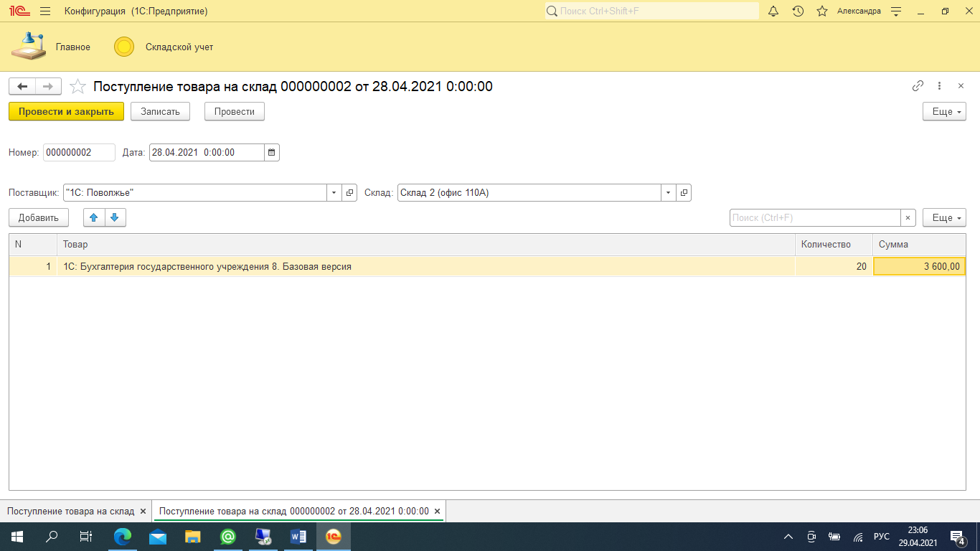Open the 1C main menu hamburger icon
The image size is (980, 551).
(45, 11)
